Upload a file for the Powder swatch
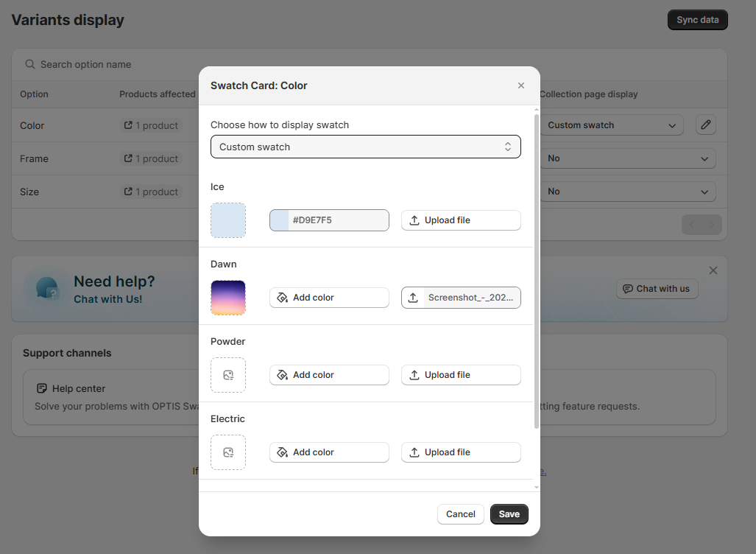This screenshot has height=554, width=756. [461, 375]
